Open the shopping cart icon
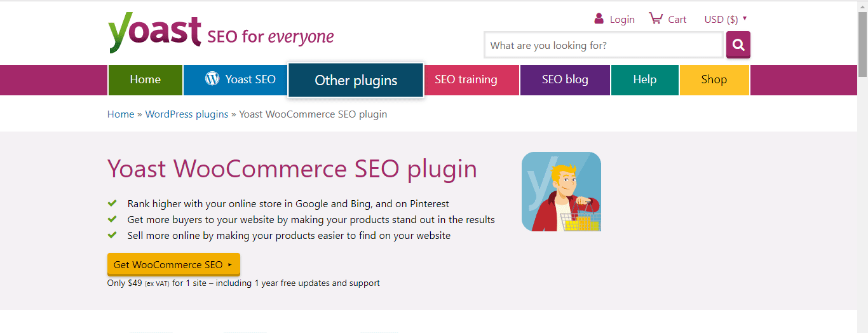 pyautogui.click(x=655, y=18)
